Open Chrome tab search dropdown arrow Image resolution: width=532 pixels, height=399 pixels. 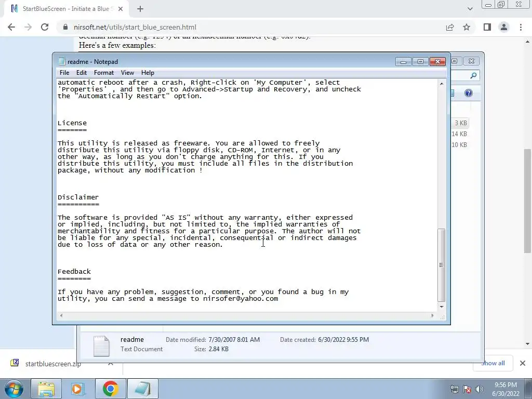tap(470, 9)
